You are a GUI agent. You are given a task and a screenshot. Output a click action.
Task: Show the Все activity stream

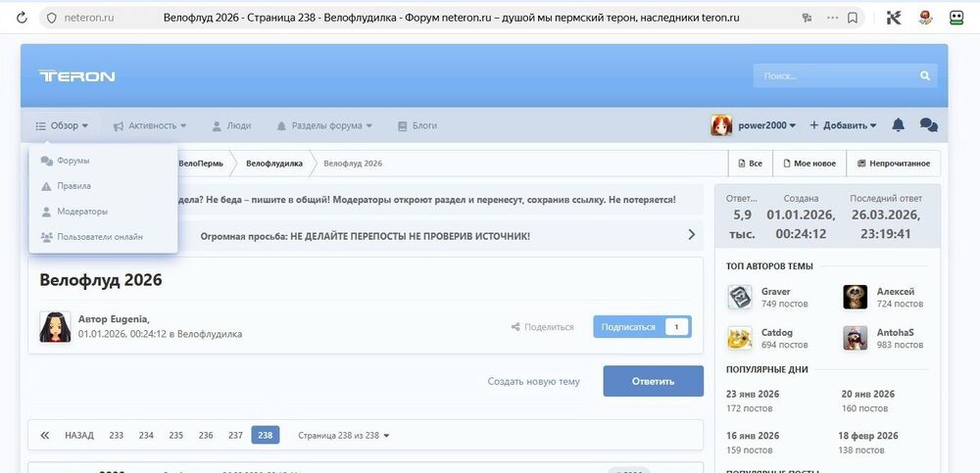coord(751,164)
